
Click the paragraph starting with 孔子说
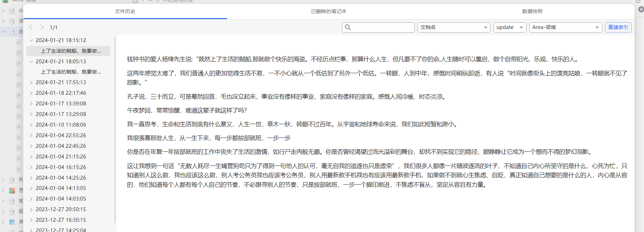tap(287, 97)
